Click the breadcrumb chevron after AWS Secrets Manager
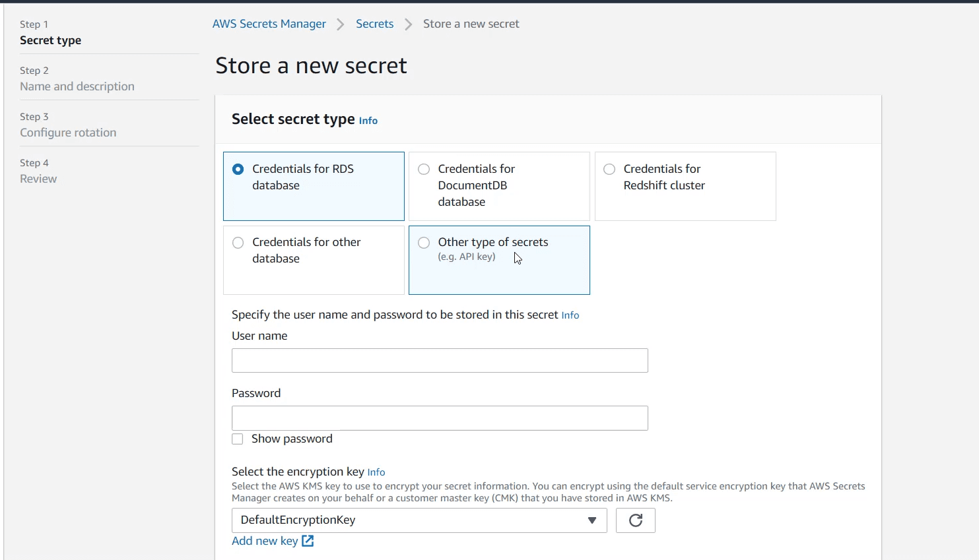 tap(341, 24)
